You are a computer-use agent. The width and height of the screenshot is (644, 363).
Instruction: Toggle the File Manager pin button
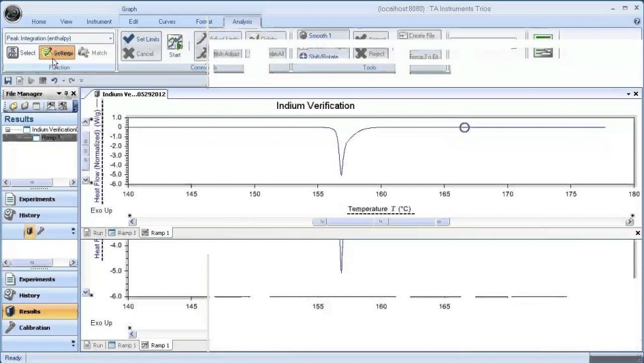66,94
